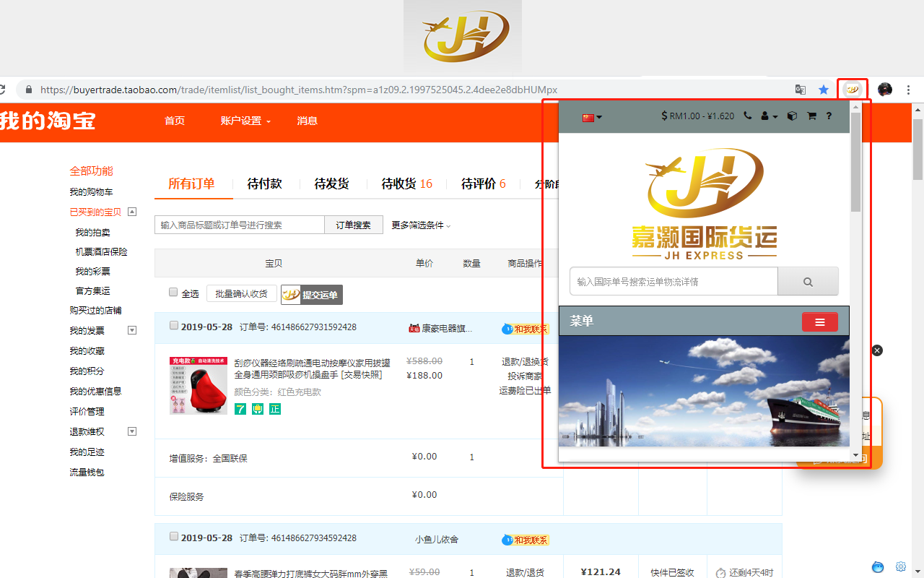
Task: Click the Google Translate icon in address bar
Action: [x=801, y=90]
